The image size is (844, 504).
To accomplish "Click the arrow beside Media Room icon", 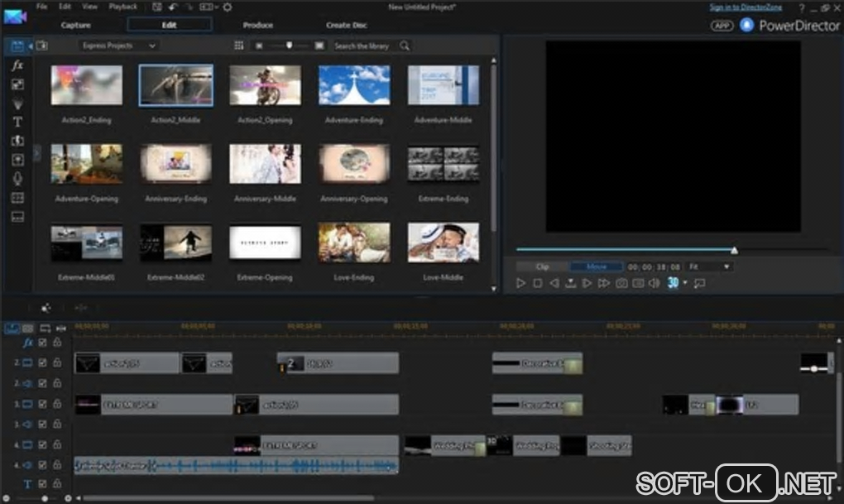I will (30, 46).
